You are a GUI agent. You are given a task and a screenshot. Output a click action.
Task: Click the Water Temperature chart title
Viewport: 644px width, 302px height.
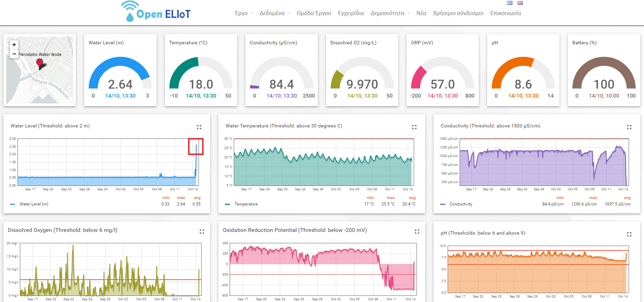[284, 126]
